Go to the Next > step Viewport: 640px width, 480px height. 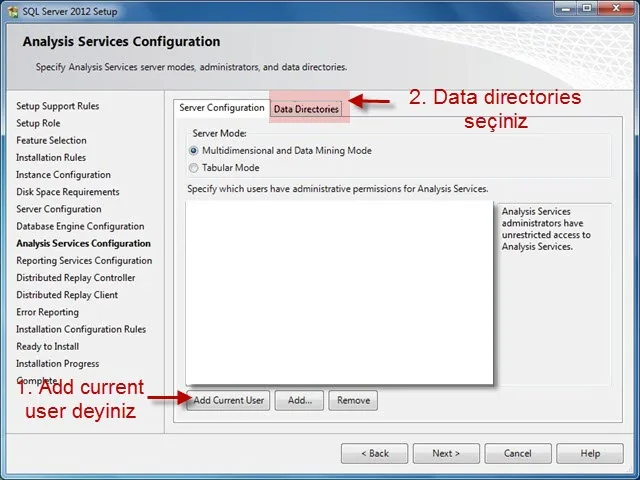click(x=446, y=453)
